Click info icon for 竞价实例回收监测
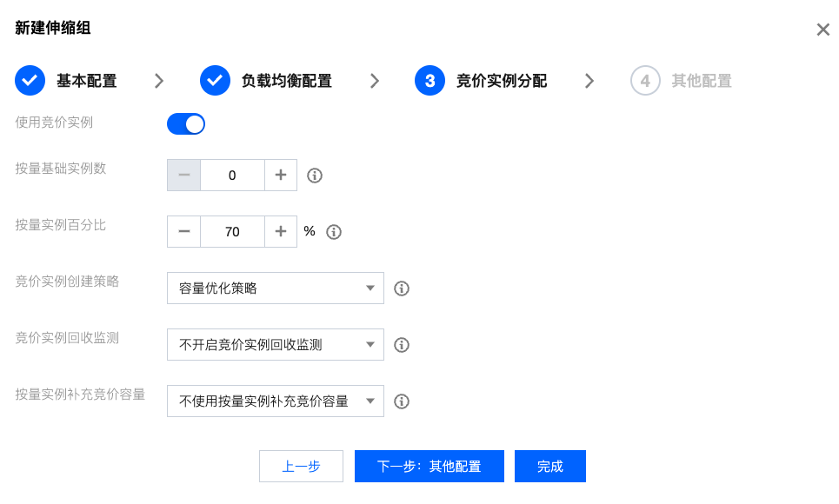839x504 pixels. 402,345
